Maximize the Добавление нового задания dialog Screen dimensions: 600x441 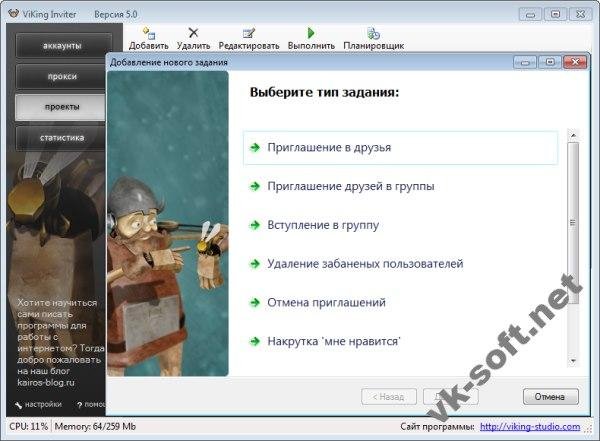click(x=550, y=62)
